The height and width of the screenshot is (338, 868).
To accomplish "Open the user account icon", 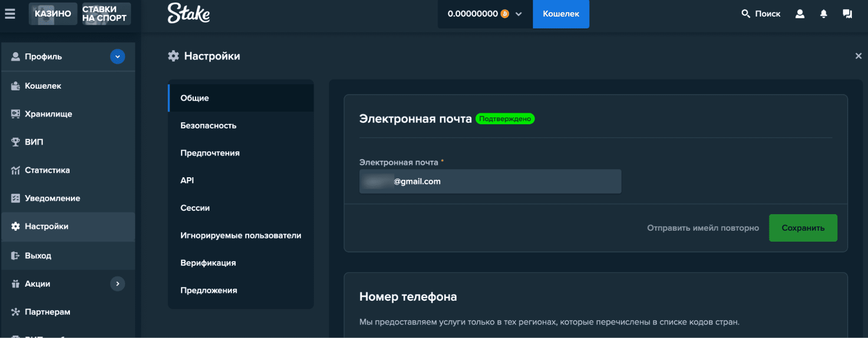I will (x=800, y=14).
